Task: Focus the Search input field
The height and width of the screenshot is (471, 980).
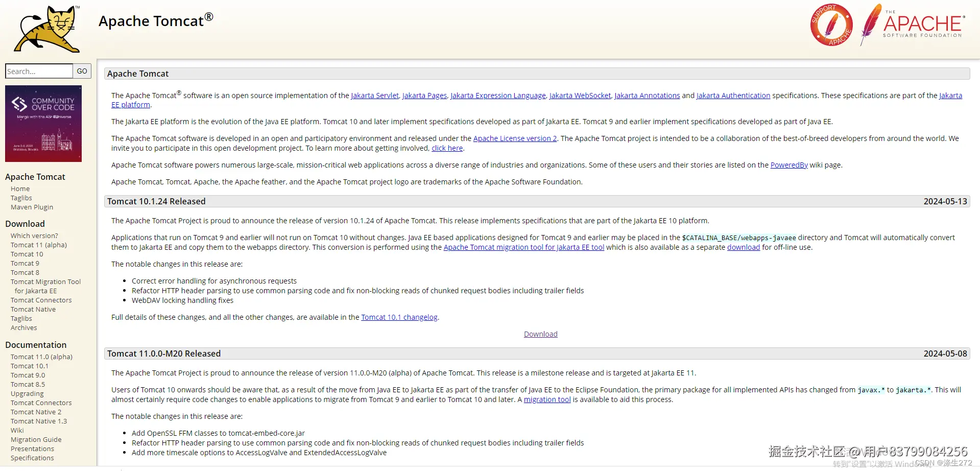Action: pos(39,71)
